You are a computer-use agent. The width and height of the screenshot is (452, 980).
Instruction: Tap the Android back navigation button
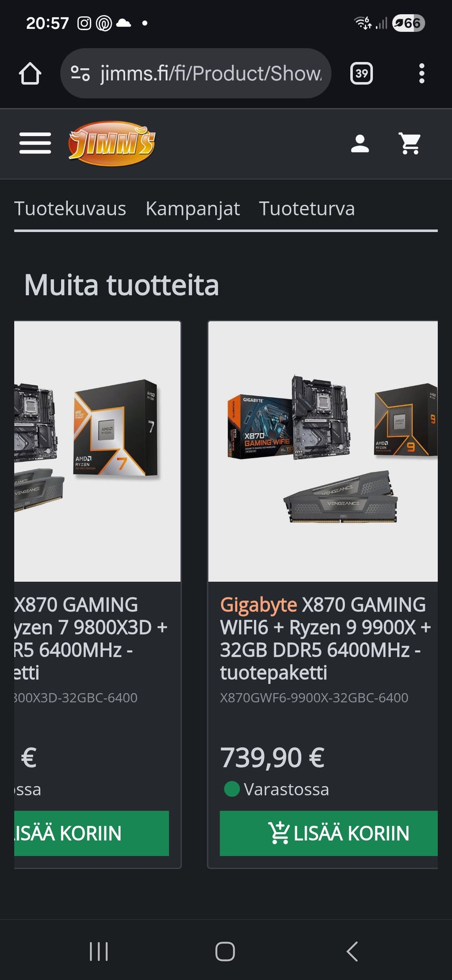(x=352, y=951)
